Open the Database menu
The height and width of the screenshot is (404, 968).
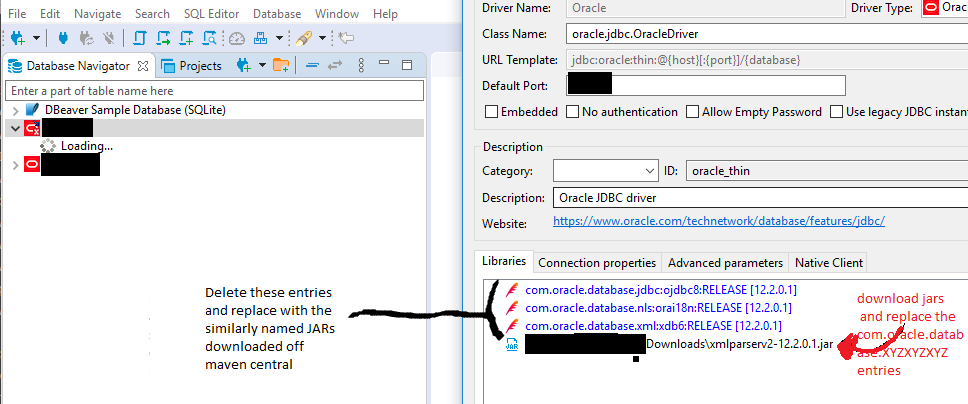(277, 14)
